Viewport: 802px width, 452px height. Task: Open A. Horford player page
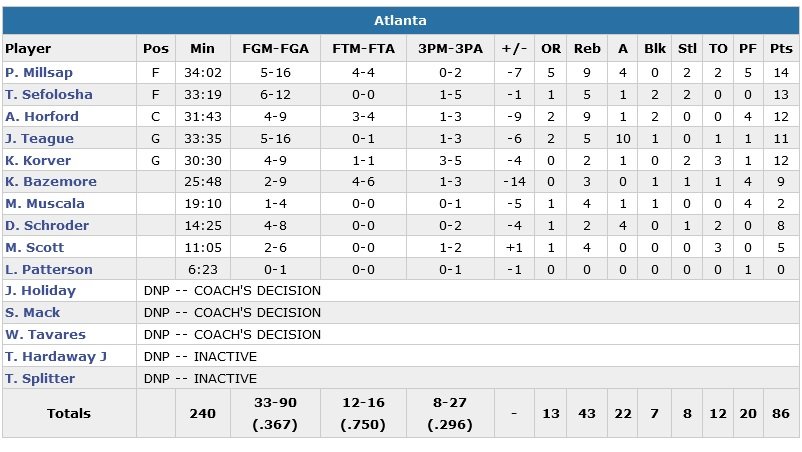click(x=42, y=117)
